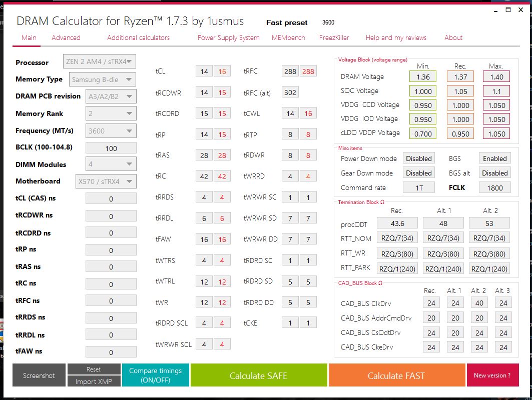Image resolution: width=532 pixels, height=400 pixels.
Task: Click the Calculate FAST button
Action: click(x=397, y=375)
